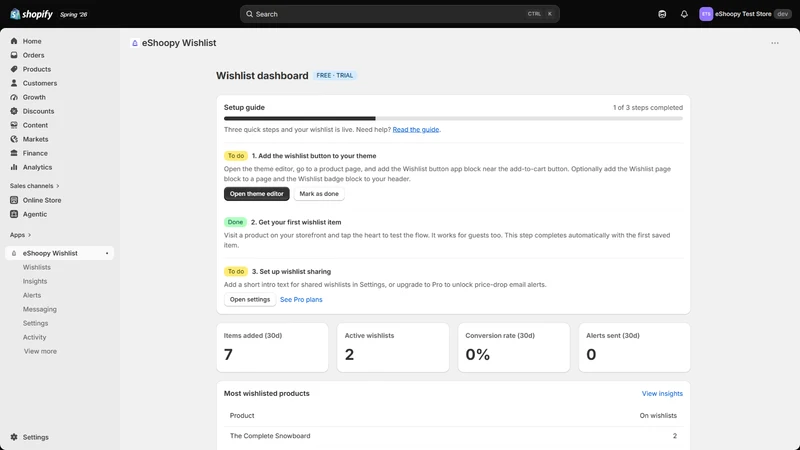The width and height of the screenshot is (800, 450).
Task: Follow the See Pro plans link
Action: tap(301, 299)
